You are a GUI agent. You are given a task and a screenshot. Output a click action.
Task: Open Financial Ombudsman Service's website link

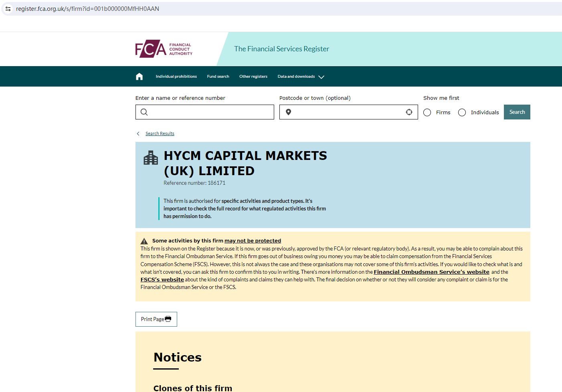[431, 272]
